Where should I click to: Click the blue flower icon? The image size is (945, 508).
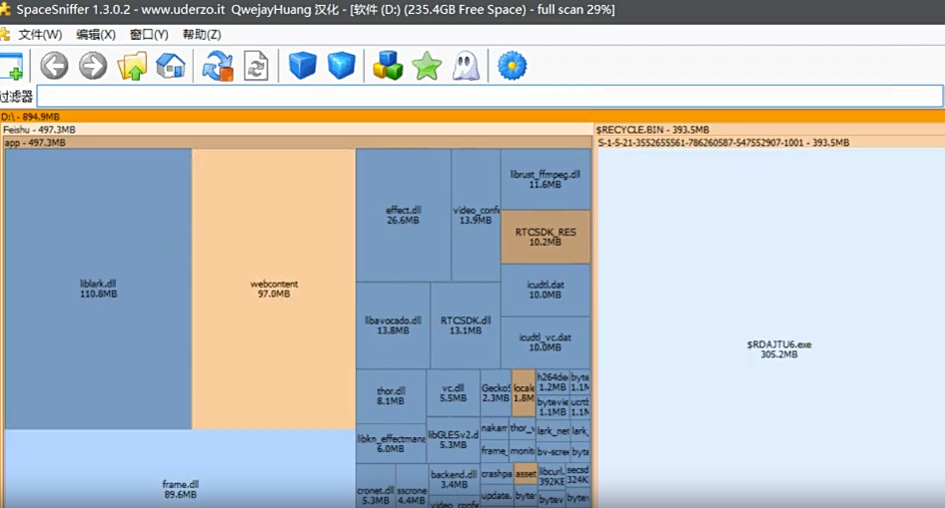click(512, 66)
